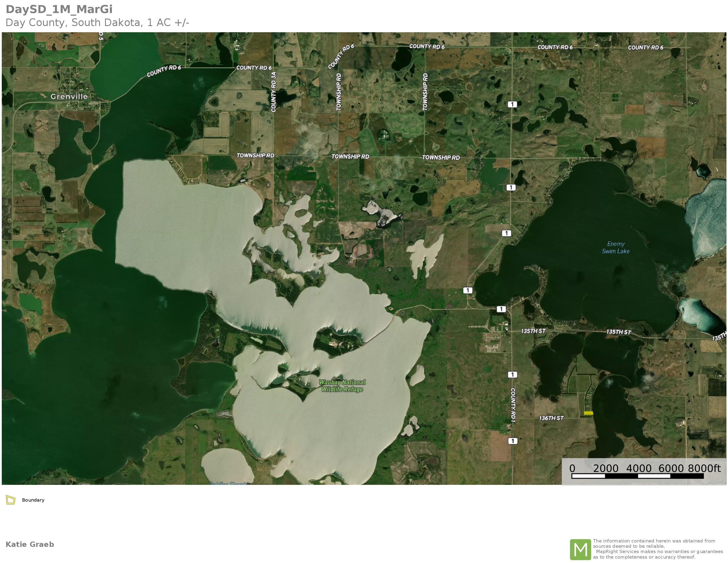Click the westernmost route 1 shield near lake
The width and height of the screenshot is (728, 563).
pos(468,290)
